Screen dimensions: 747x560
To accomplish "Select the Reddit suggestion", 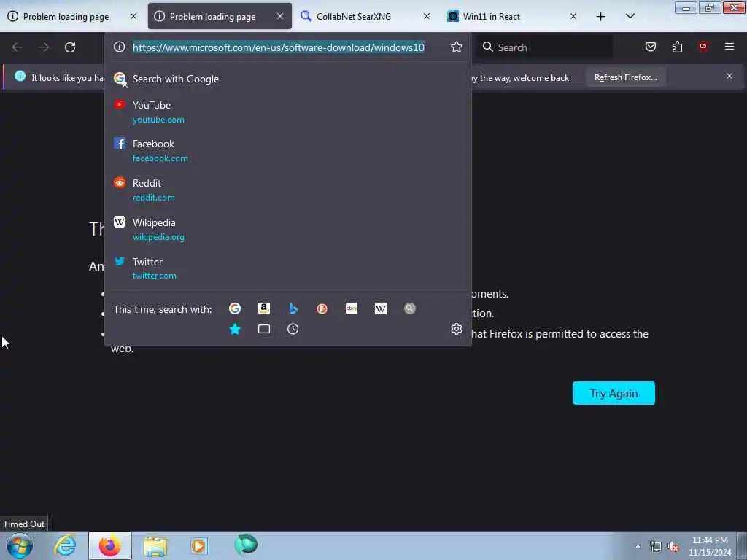I will (x=287, y=190).
